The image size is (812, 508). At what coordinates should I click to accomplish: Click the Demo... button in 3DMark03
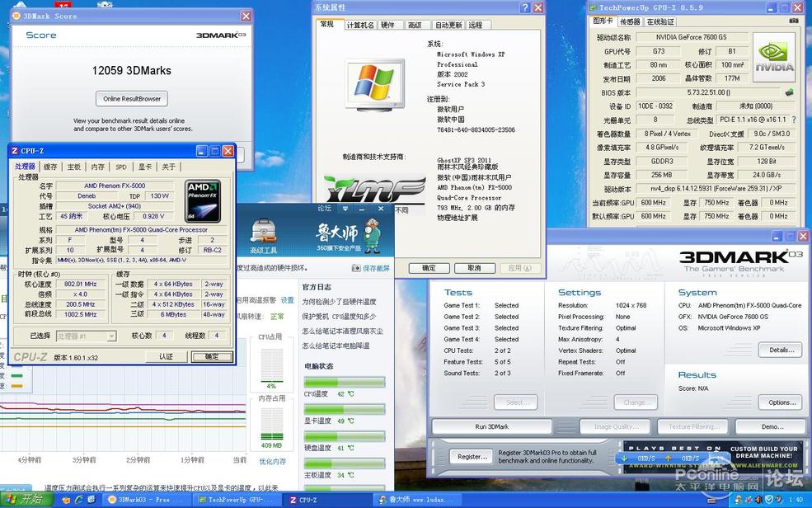click(x=772, y=426)
